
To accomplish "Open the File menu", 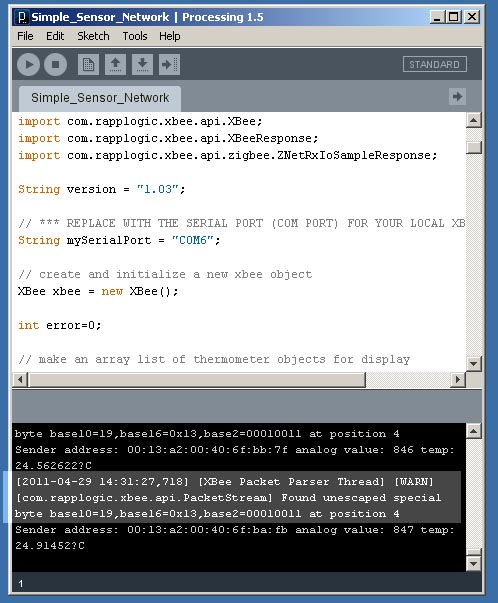I will (25, 36).
